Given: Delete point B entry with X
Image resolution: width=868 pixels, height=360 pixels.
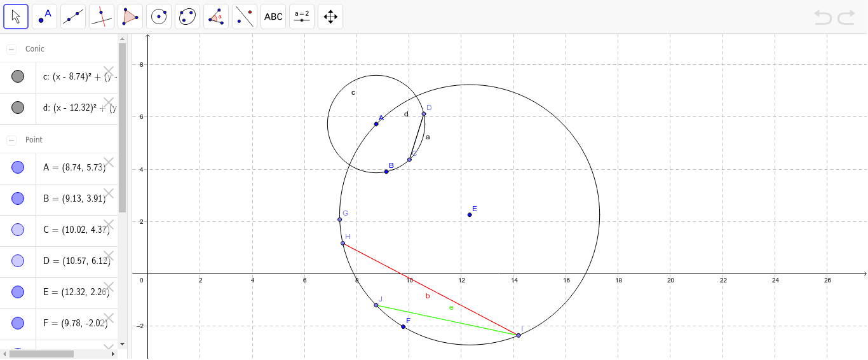Looking at the screenshot, I should (109, 193).
